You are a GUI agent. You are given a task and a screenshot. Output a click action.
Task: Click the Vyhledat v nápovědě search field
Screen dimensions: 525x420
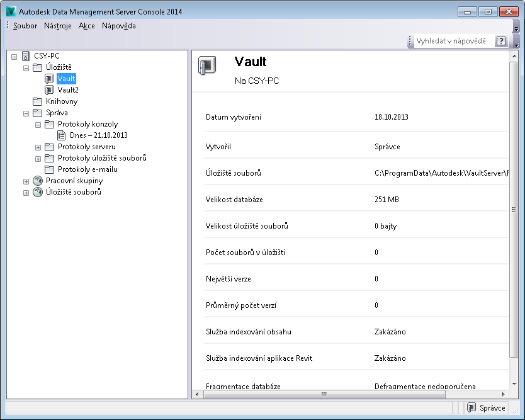(454, 41)
